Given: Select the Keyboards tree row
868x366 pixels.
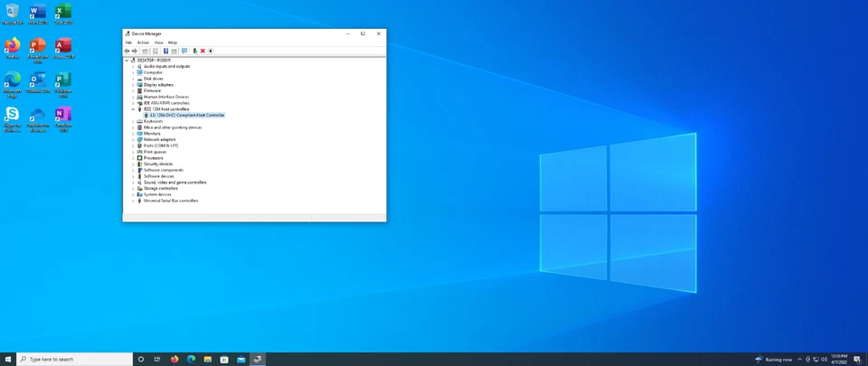Looking at the screenshot, I should click(150, 121).
